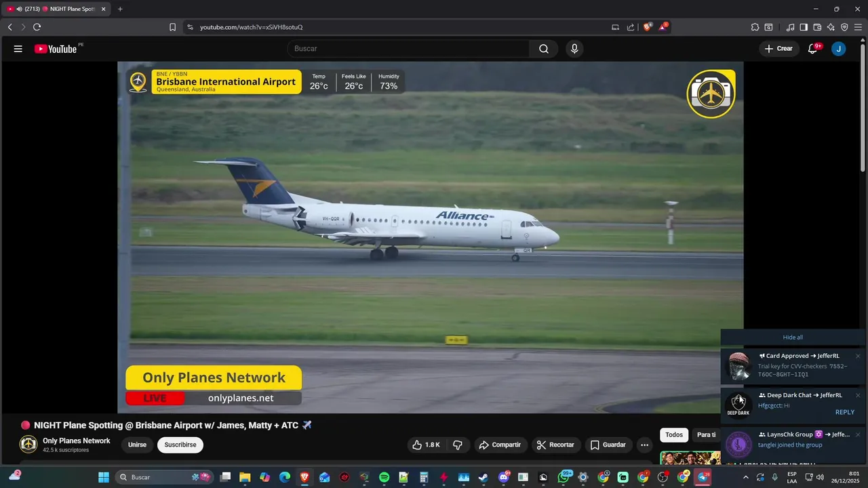Click the YouTube search magnifier button

544,49
